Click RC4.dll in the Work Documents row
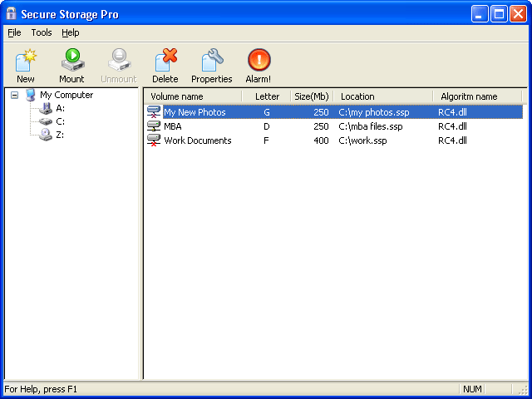The width and height of the screenshot is (532, 399). pyautogui.click(x=452, y=140)
